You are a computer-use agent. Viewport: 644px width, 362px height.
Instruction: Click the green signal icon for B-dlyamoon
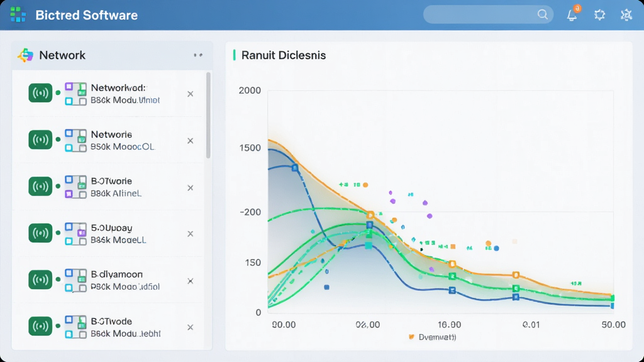pos(40,280)
